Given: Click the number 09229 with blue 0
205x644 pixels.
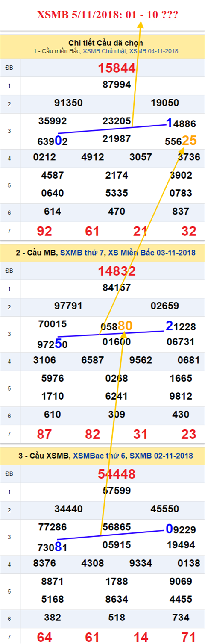Looking at the screenshot, I should coord(181,529).
